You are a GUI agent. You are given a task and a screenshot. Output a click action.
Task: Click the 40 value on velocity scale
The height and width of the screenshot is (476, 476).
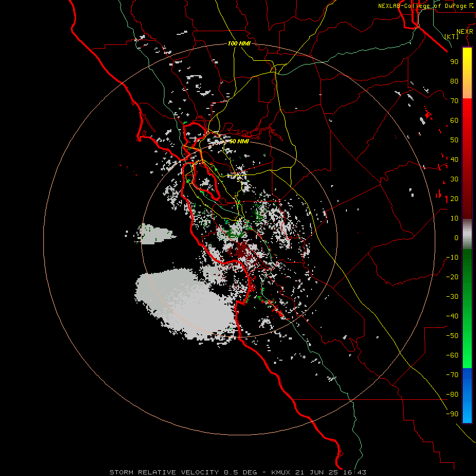[454, 159]
